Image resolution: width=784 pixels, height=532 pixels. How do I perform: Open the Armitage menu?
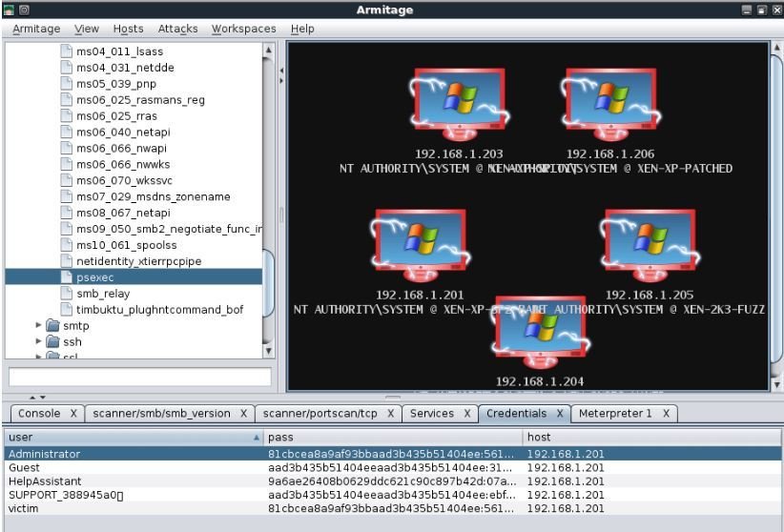[x=36, y=29]
